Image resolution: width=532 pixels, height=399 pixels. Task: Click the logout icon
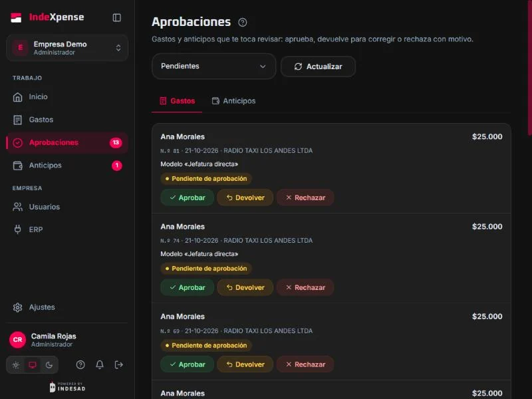pos(119,364)
